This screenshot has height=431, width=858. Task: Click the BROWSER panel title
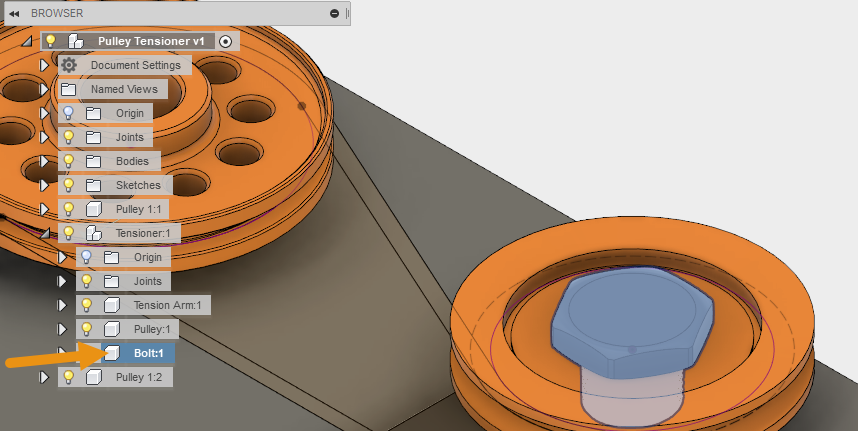coord(57,14)
